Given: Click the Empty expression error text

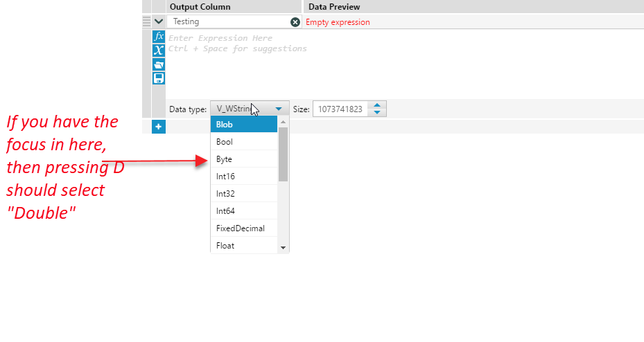Looking at the screenshot, I should point(338,22).
